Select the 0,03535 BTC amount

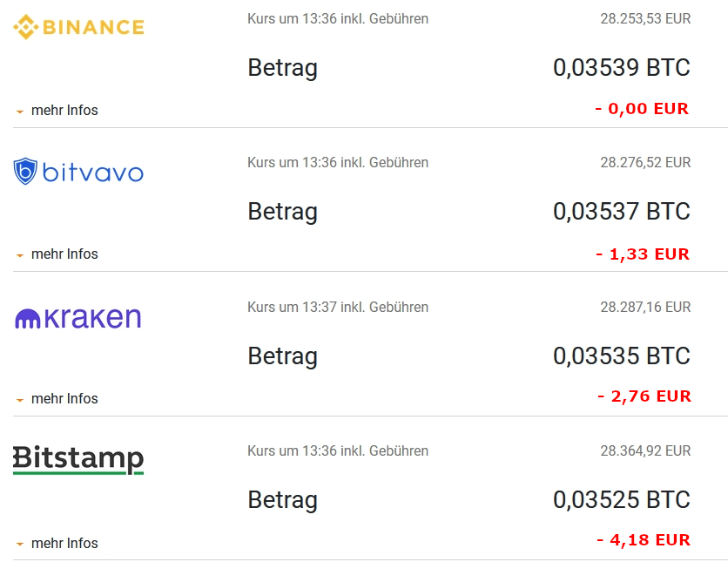[x=622, y=356]
